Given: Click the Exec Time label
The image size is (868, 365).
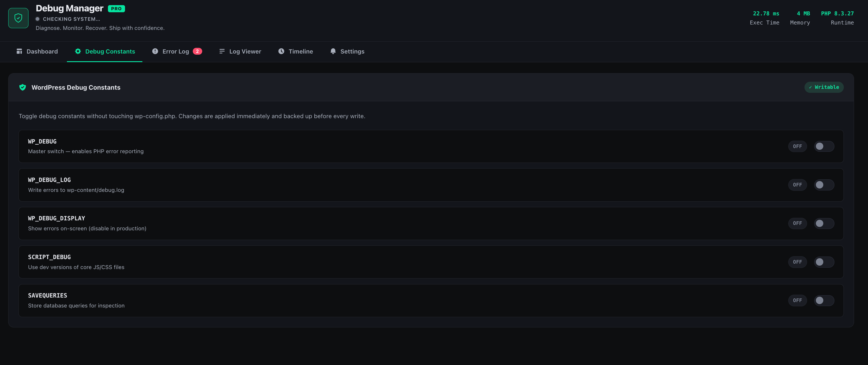Looking at the screenshot, I should coord(764,22).
